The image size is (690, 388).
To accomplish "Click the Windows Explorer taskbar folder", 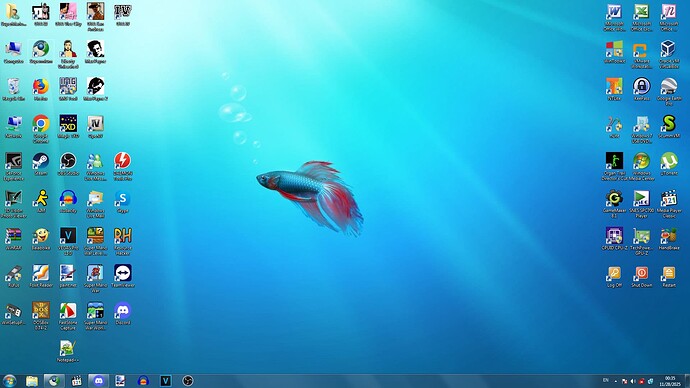I will coord(32,381).
